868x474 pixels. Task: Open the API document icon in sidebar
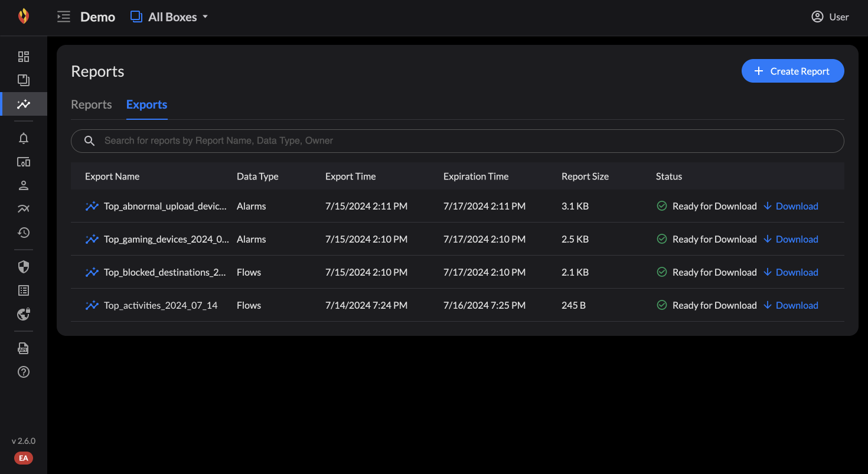24,348
